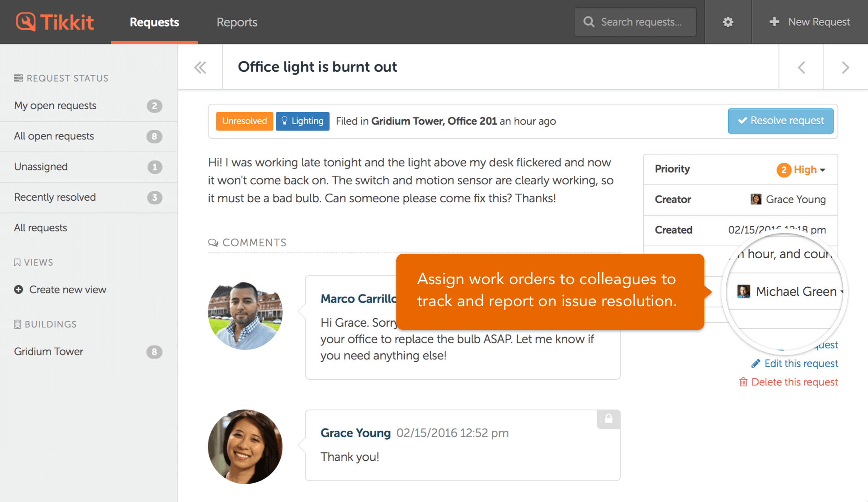Click the pencil icon for Edit request
This screenshot has height=502, width=868.
[x=756, y=363]
